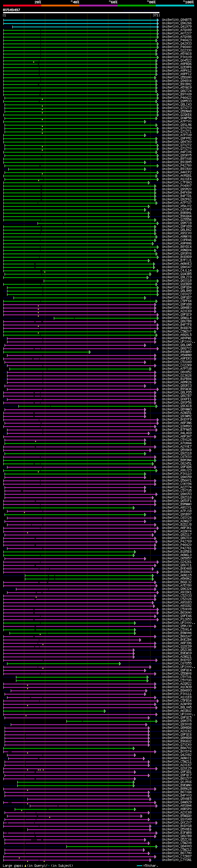Click label UniRef100_Q9FQD7

(x=177, y=298)
